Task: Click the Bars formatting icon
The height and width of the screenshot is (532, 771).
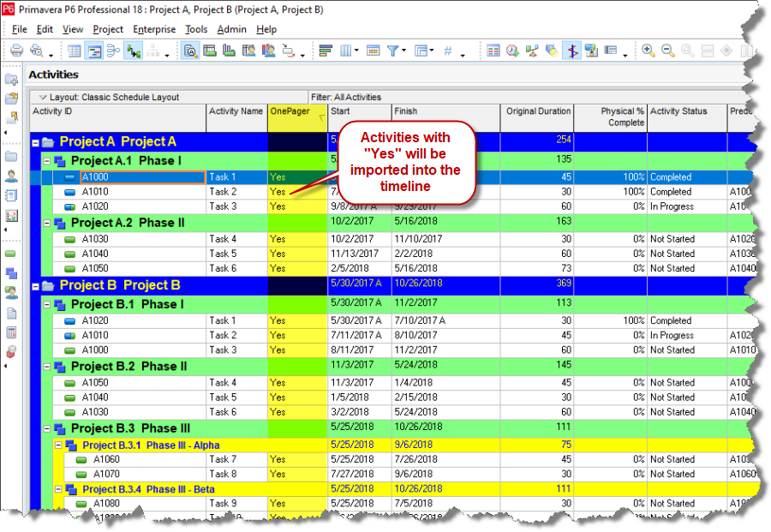Action: pyautogui.click(x=326, y=51)
